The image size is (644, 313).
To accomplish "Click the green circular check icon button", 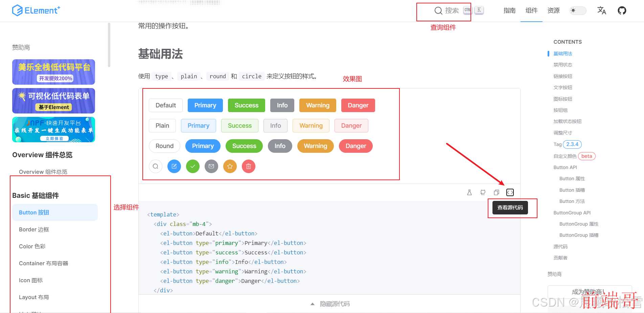I will click(193, 166).
